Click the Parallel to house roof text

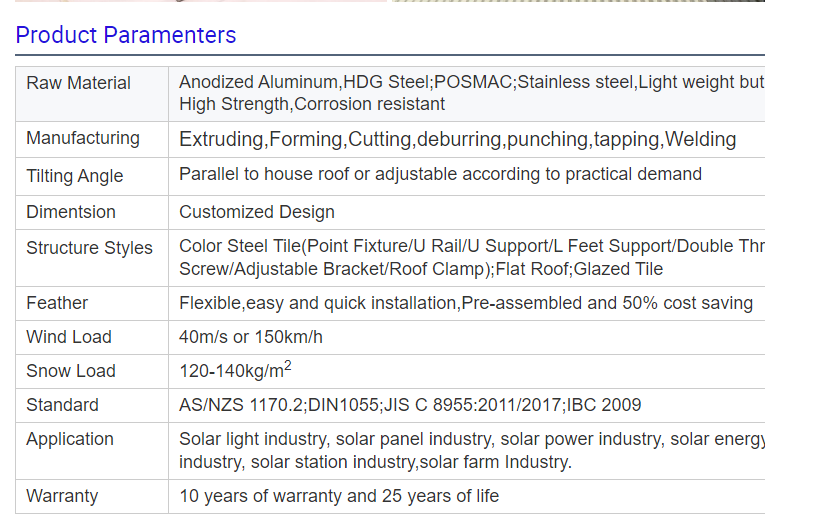click(x=440, y=174)
